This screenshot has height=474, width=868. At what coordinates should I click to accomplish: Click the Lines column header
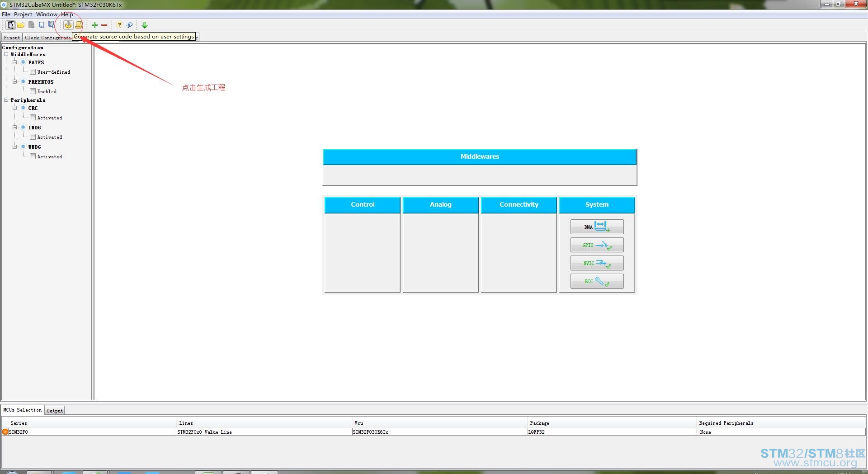[x=264, y=423]
